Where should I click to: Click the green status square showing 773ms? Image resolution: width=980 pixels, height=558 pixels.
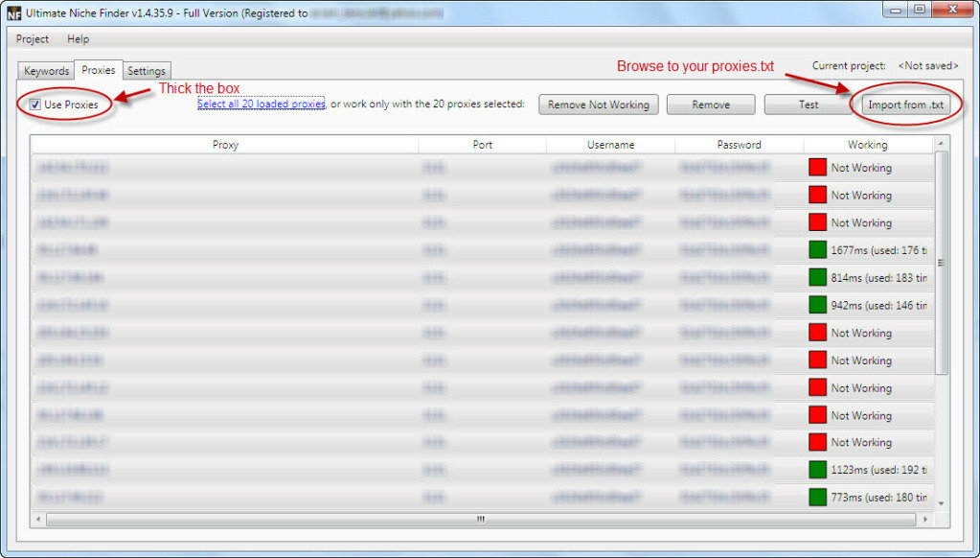tap(817, 498)
